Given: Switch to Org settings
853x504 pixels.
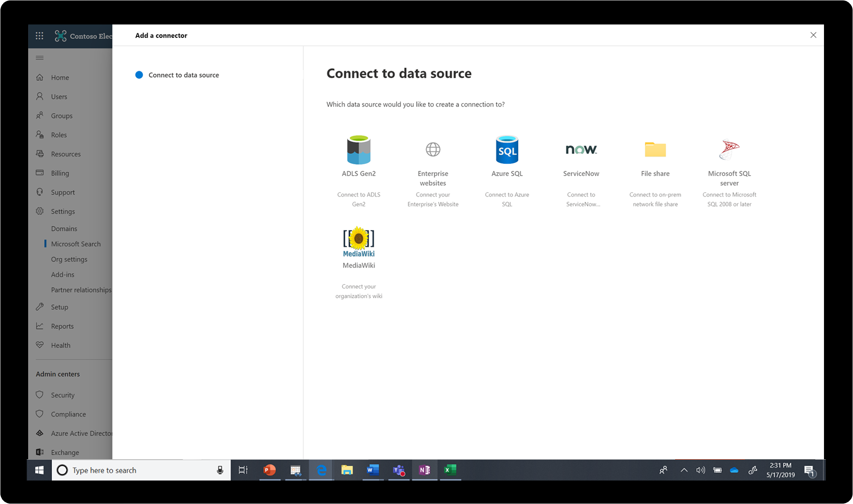Looking at the screenshot, I should (x=69, y=259).
